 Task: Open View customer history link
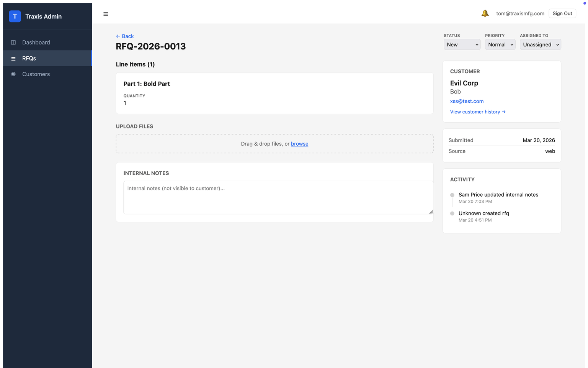point(478,112)
